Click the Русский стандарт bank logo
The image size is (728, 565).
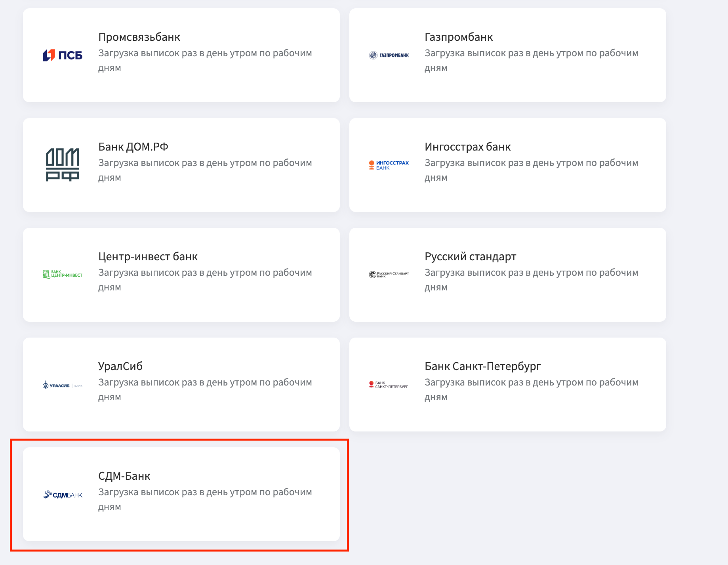point(389,274)
